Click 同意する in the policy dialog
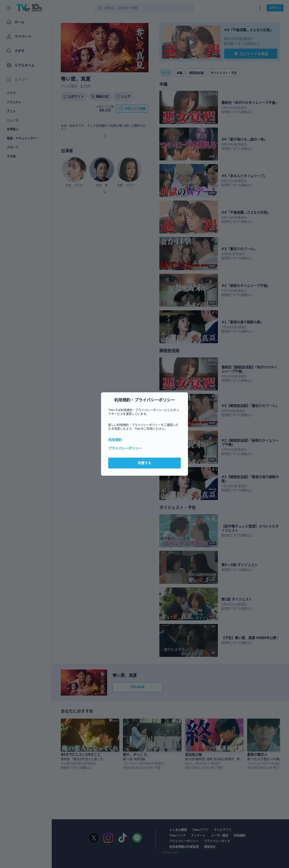The width and height of the screenshot is (289, 868). click(144, 463)
